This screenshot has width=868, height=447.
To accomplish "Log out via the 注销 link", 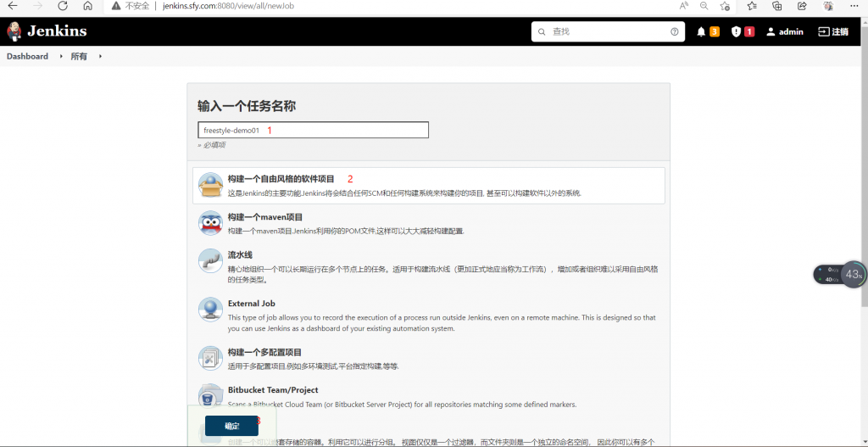I will (833, 31).
